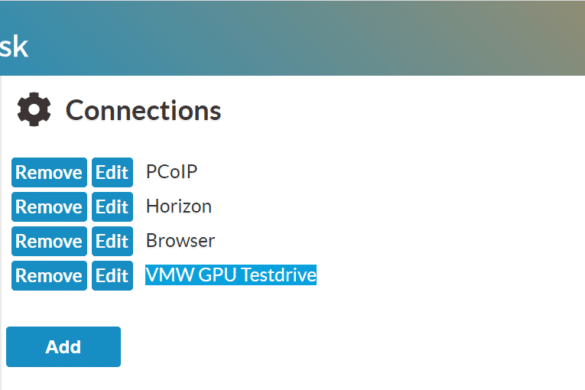Select the PCoIP connection name

[x=172, y=172]
